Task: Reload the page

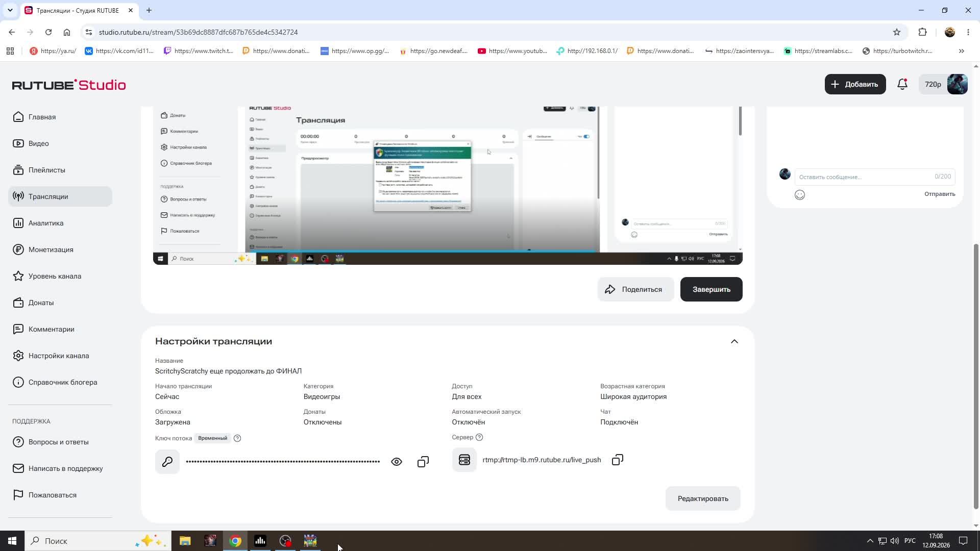Action: click(x=48, y=32)
